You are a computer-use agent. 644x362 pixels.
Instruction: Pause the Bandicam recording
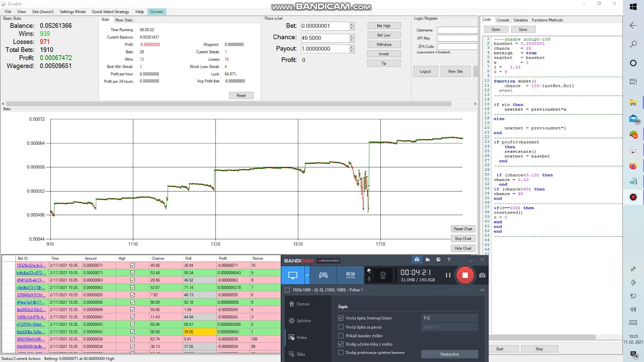tap(448, 275)
